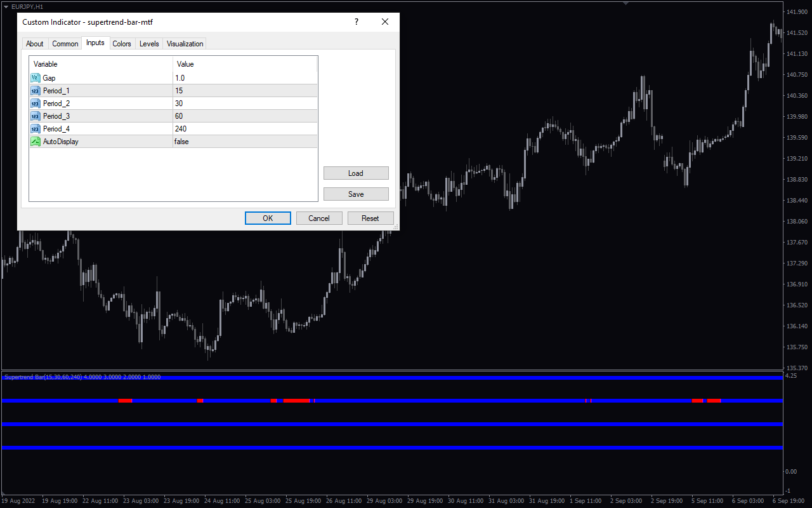This screenshot has width=812, height=508.
Task: Click the 138.440 price axis label
Action: [796, 201]
